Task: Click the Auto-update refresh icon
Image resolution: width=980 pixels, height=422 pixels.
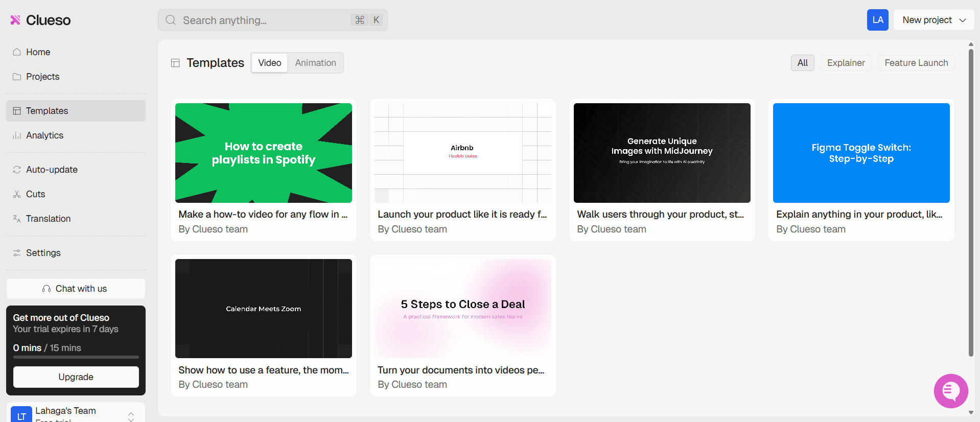Action: 17,170
